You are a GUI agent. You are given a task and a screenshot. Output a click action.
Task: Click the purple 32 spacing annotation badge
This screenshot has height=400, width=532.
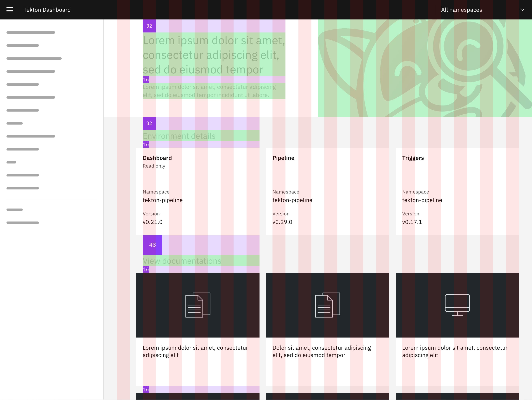pos(149,26)
